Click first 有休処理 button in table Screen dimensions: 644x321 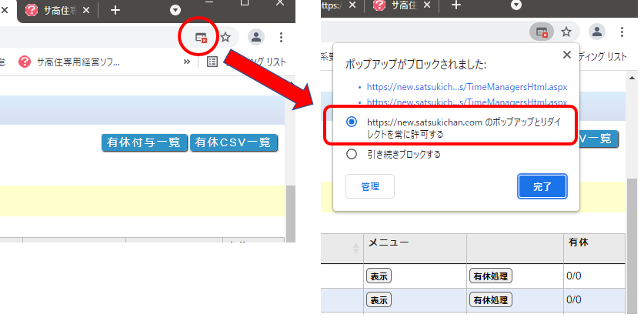coord(490,276)
